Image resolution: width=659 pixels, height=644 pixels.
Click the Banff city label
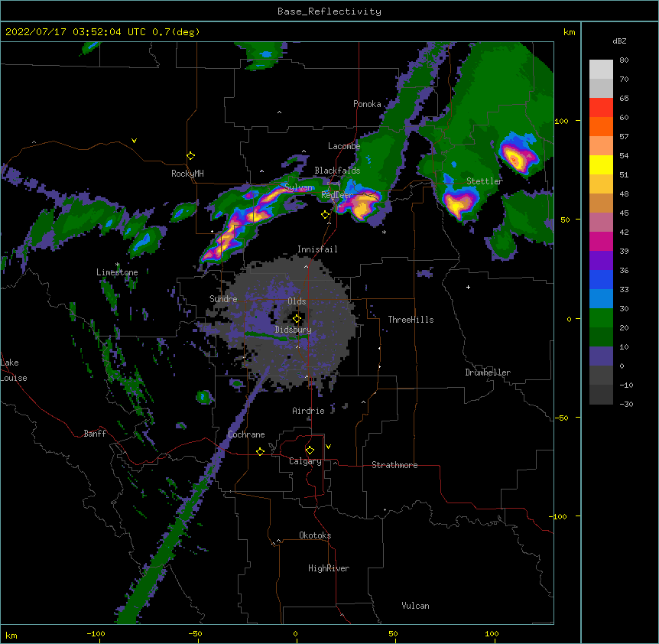95,434
